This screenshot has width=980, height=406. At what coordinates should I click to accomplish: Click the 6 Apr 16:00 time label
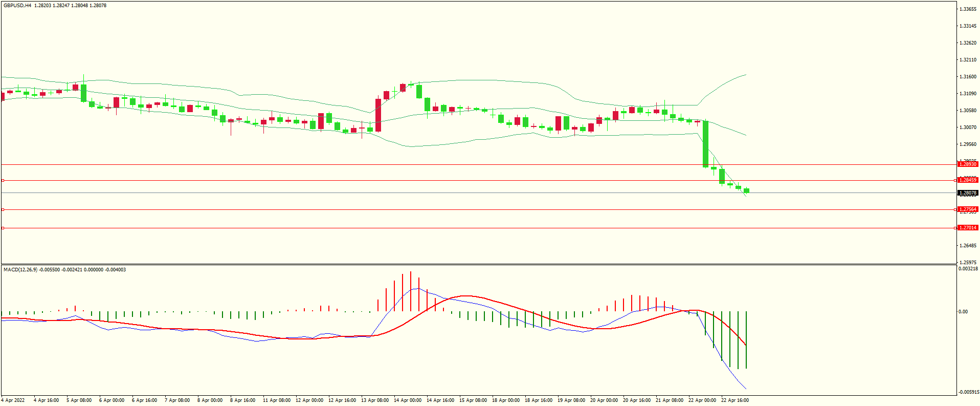coord(144,400)
